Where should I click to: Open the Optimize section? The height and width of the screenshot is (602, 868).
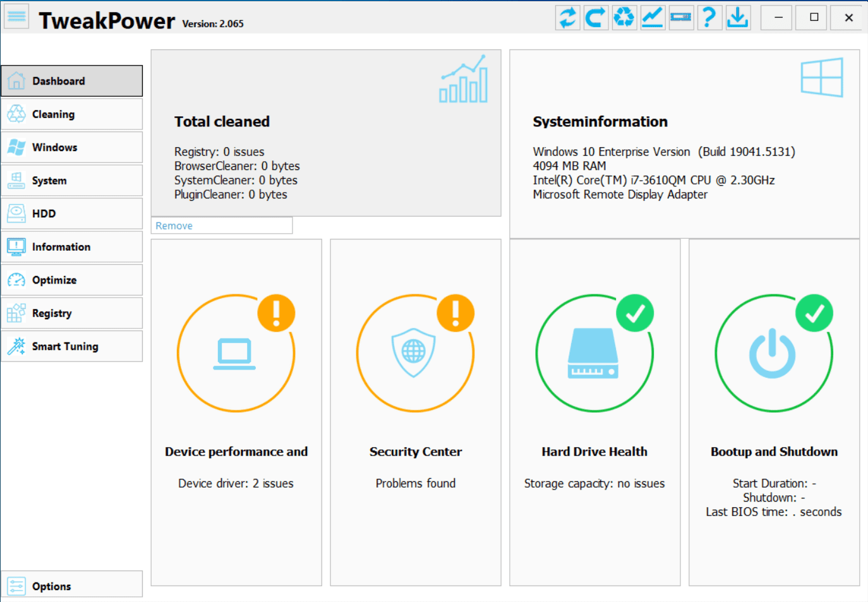[72, 280]
